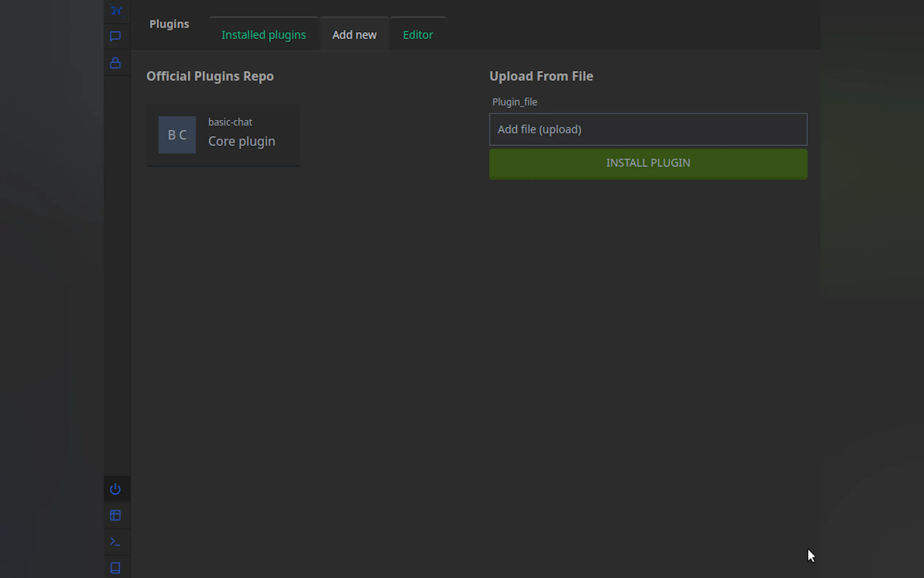Open the terminal prompt icon
Image resolution: width=924 pixels, height=578 pixels.
115,542
